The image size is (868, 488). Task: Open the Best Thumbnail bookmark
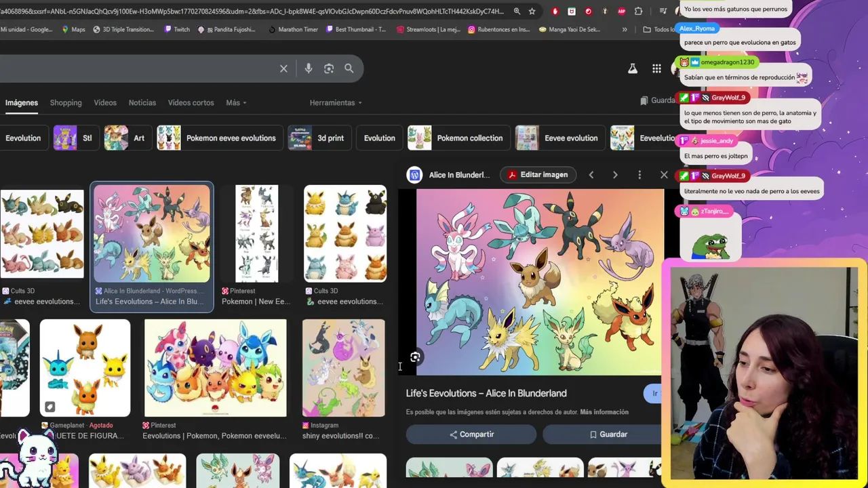point(356,30)
